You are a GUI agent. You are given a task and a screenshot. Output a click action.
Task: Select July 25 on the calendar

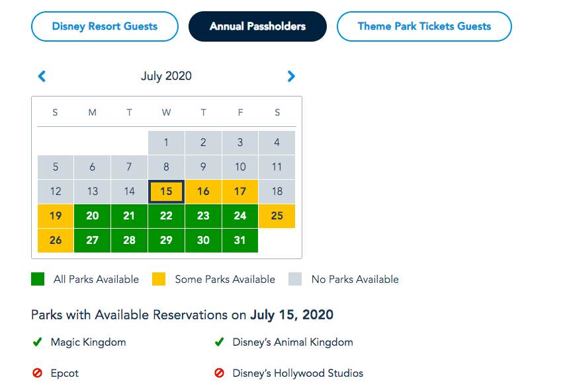[x=277, y=216]
